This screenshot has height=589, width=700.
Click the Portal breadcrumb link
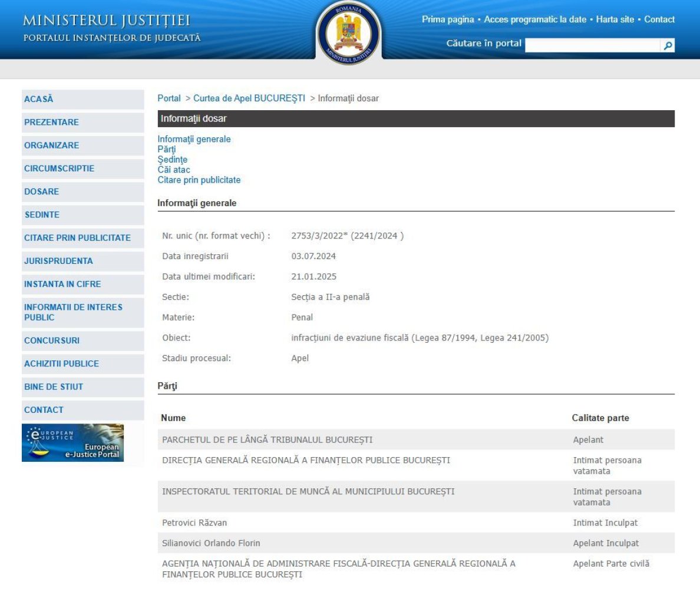pos(169,98)
